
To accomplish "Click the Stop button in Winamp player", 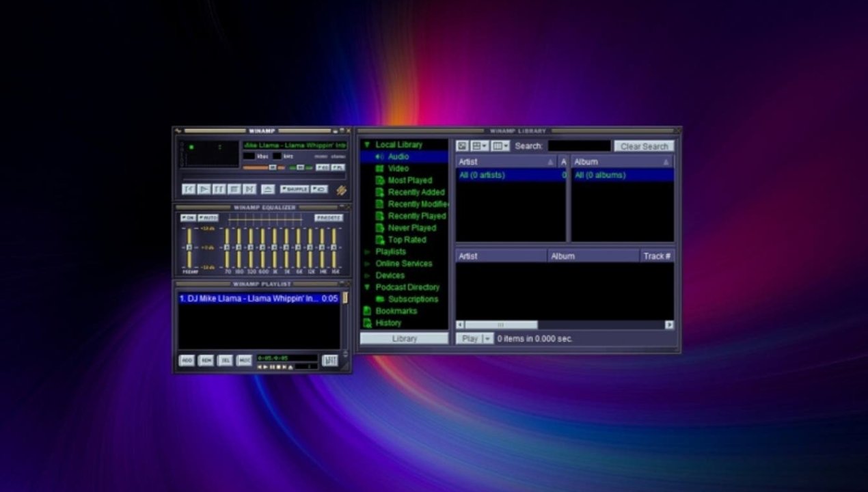I will [x=234, y=189].
